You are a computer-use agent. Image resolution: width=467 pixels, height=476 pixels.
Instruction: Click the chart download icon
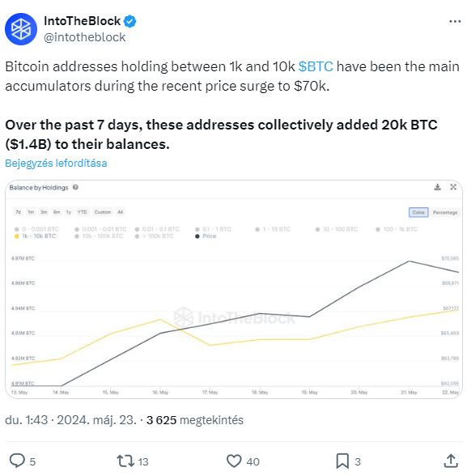point(437,187)
